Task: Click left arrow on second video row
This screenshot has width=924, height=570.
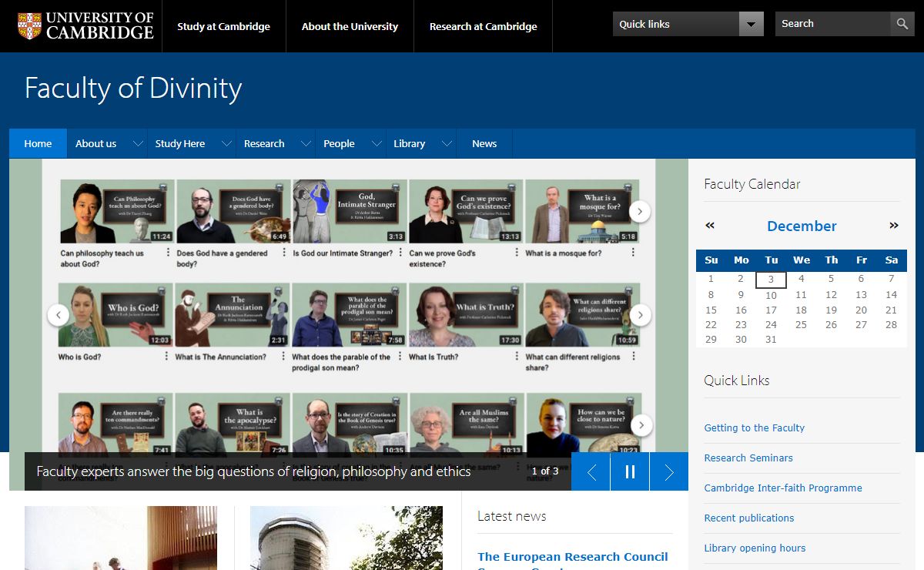Action: (59, 314)
